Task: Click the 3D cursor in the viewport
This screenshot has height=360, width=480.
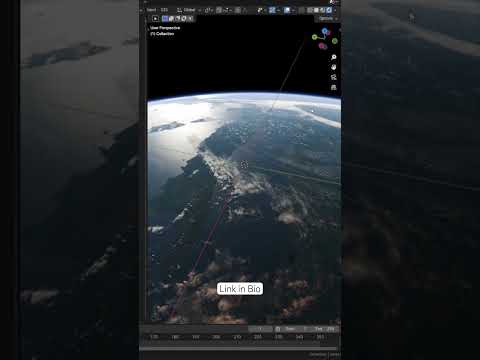Action: pos(244,164)
